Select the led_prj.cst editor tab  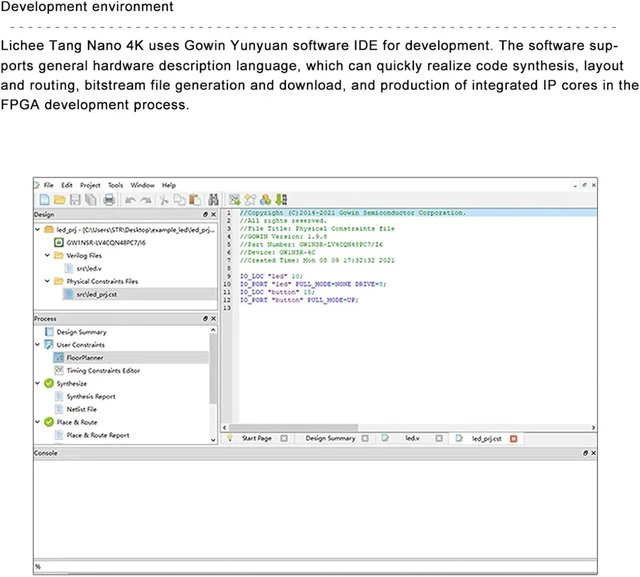[x=487, y=439]
